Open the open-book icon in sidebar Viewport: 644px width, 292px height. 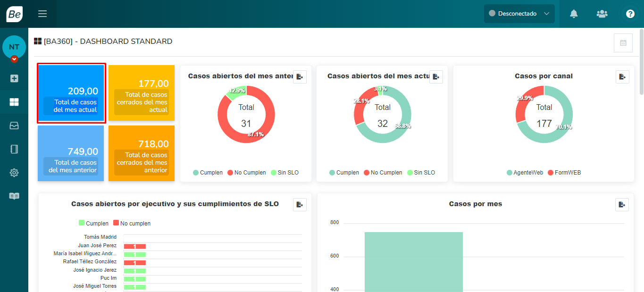pyautogui.click(x=14, y=196)
